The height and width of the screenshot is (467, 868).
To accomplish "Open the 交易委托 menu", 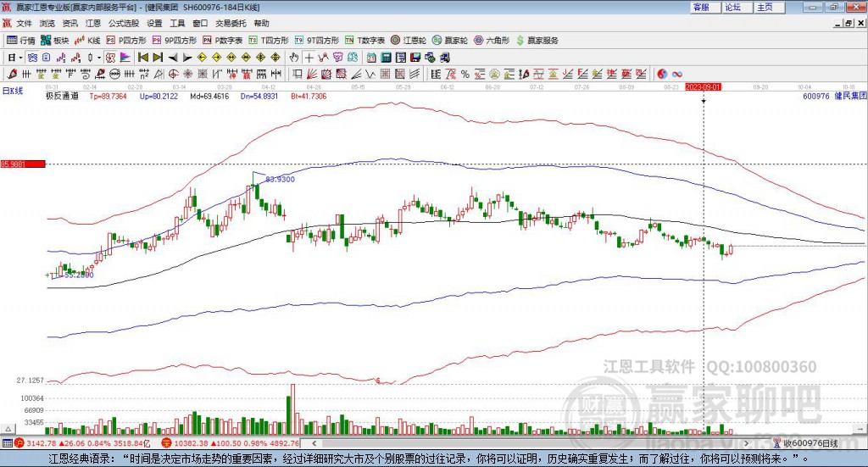I will [x=231, y=23].
